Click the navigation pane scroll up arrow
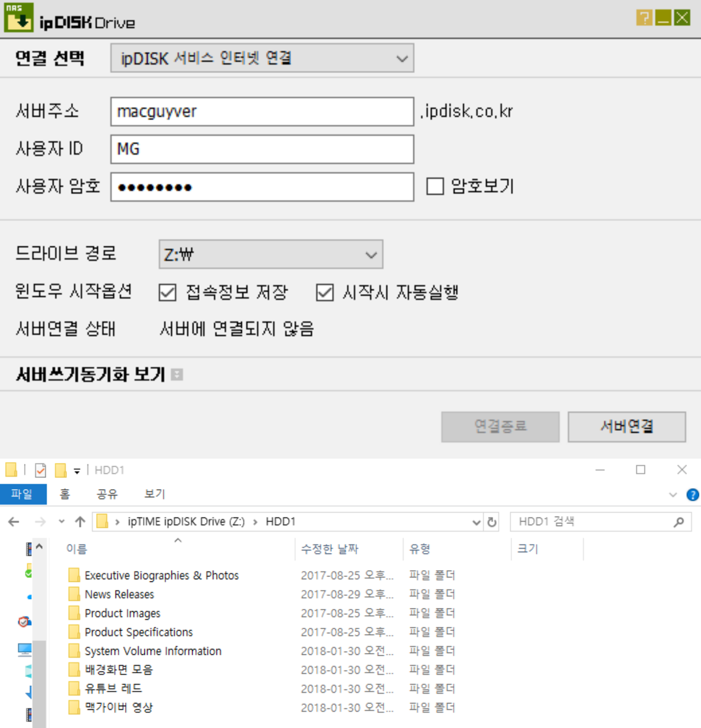Screen dimensions: 701x728 coord(39,546)
